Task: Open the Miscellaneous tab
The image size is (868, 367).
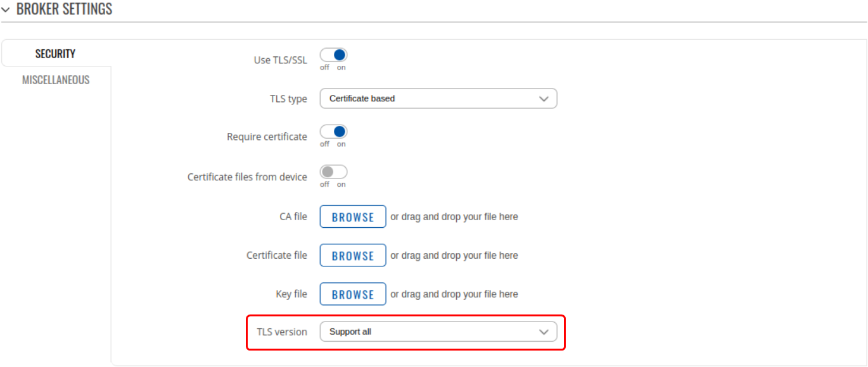Action: click(x=56, y=80)
